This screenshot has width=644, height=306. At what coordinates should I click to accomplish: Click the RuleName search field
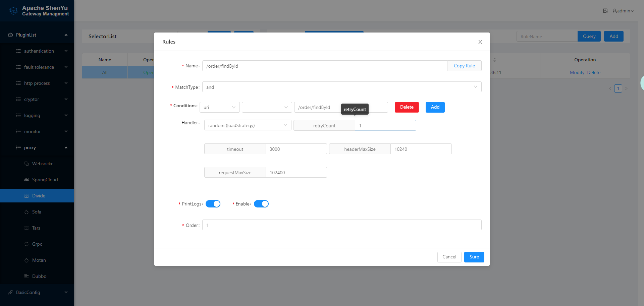tap(547, 36)
